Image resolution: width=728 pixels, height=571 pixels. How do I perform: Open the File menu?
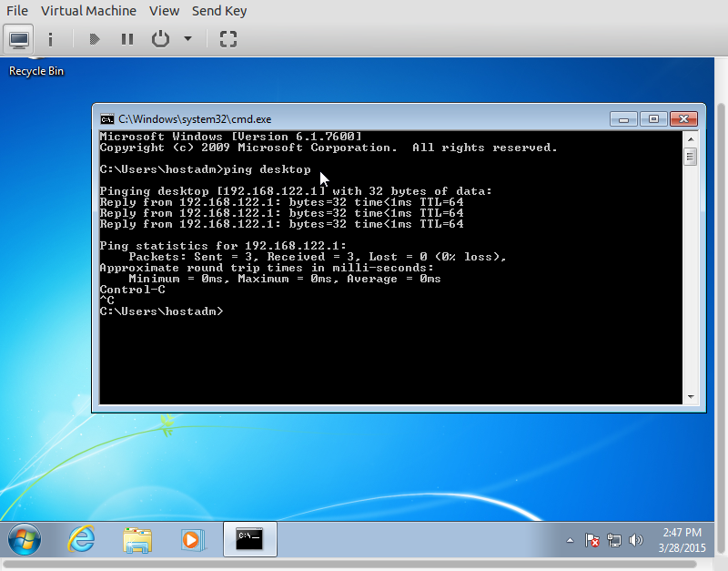(16, 11)
